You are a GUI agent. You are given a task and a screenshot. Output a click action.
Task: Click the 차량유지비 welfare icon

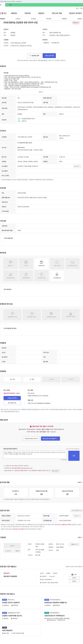[x=41, y=263]
